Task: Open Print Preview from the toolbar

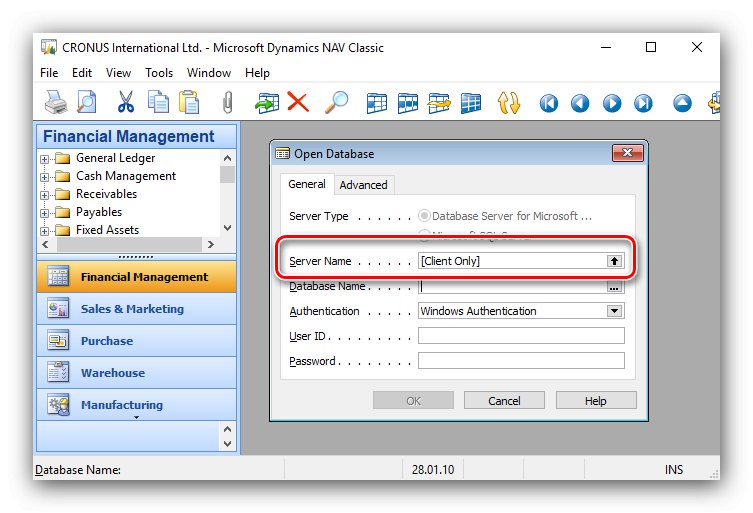Action: 87,102
